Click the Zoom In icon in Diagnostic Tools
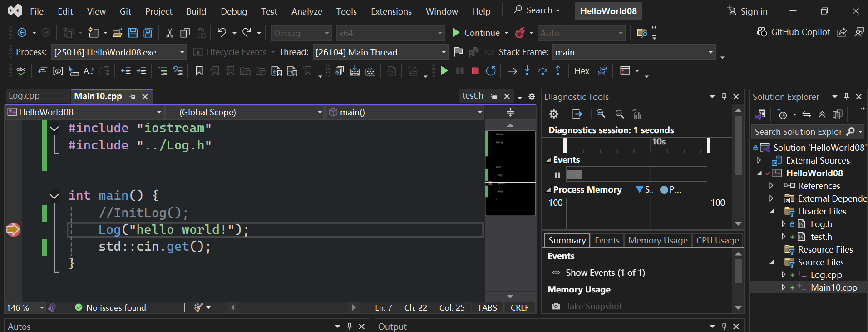 [x=601, y=114]
